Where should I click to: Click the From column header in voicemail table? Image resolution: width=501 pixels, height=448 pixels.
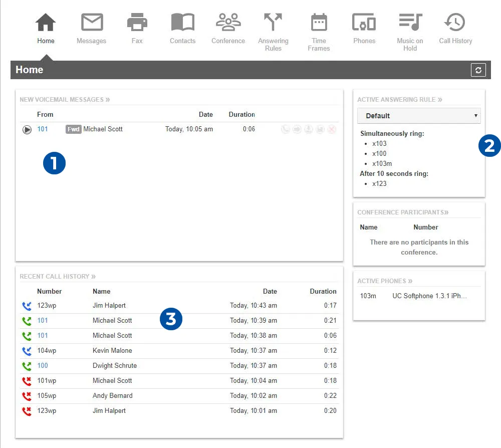[x=45, y=114]
